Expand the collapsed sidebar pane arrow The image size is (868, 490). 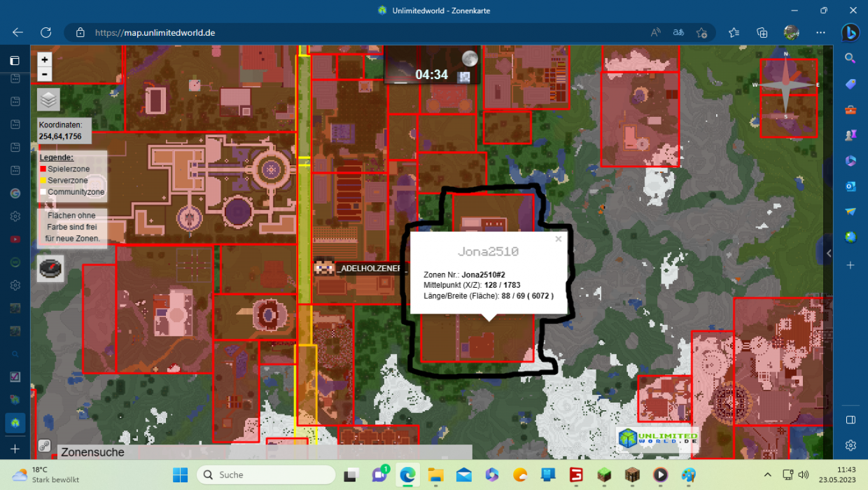[829, 253]
